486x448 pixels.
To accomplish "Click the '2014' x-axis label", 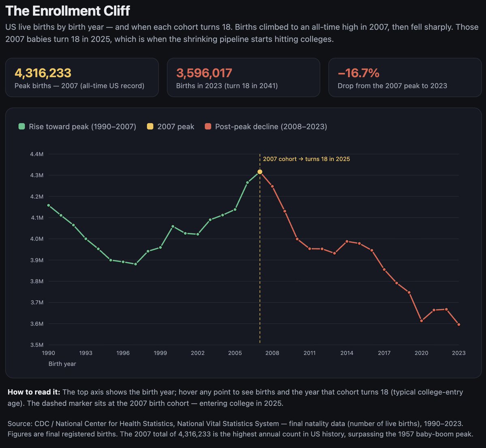I will pos(347,353).
